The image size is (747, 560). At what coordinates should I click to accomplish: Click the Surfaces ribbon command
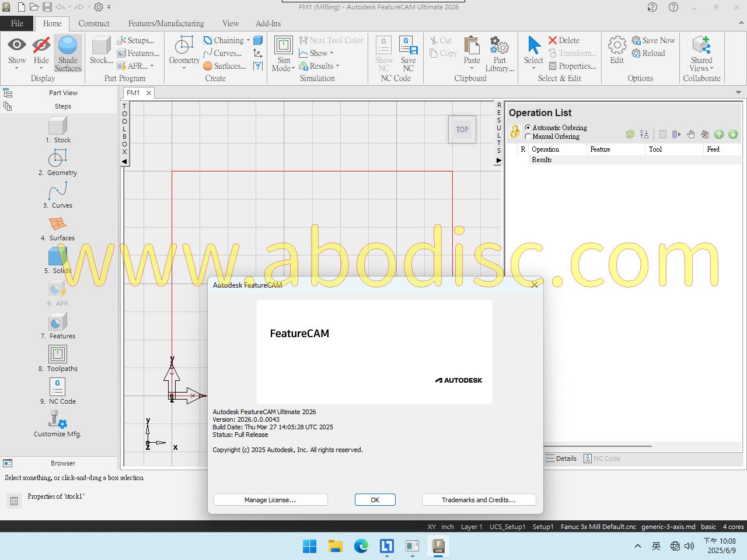[225, 66]
